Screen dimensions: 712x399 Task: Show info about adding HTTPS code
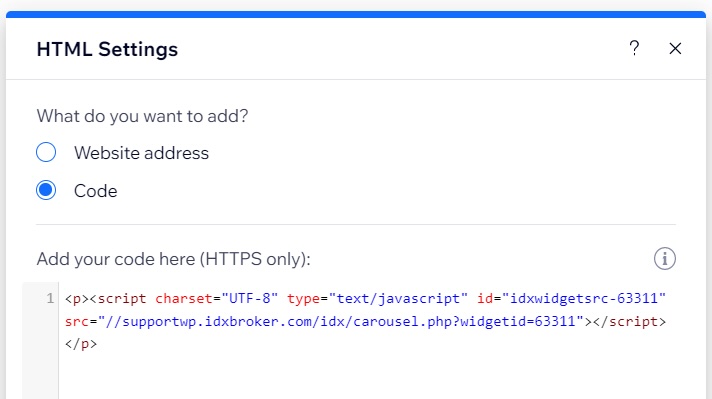[665, 259]
